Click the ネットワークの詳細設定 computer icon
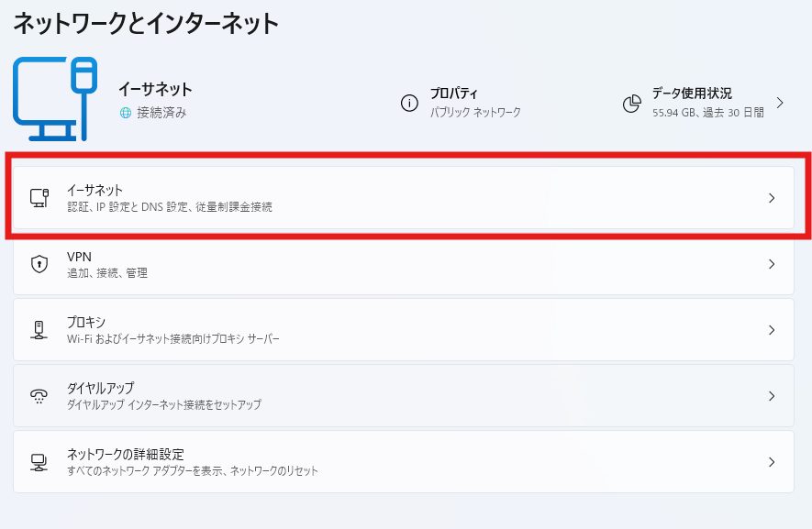 point(39,462)
